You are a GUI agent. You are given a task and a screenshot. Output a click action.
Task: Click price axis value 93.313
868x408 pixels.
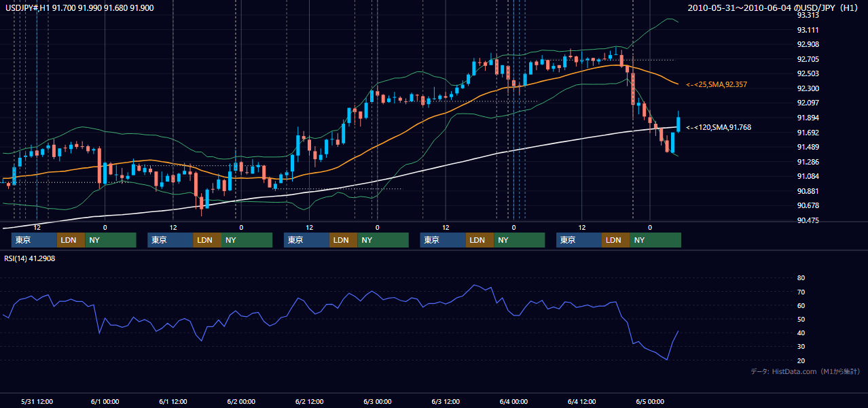[x=808, y=15]
